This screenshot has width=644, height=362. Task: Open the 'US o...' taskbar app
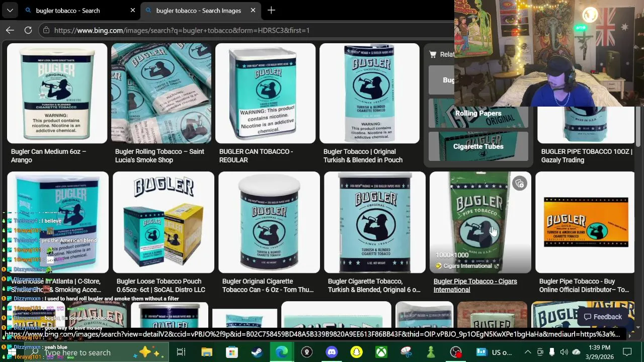click(x=493, y=352)
